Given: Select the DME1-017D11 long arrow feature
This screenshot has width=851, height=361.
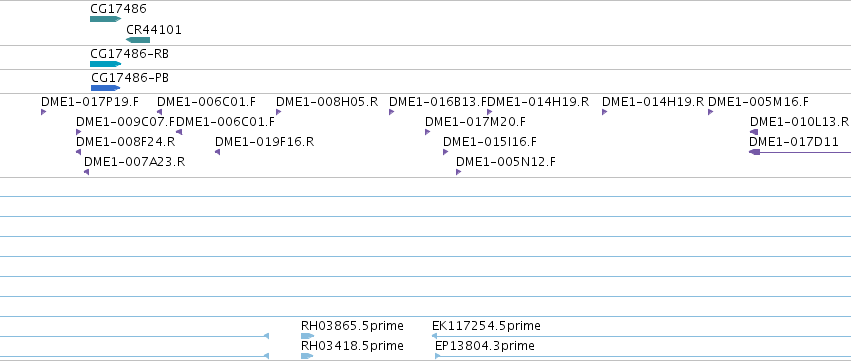Looking at the screenshot, I should [800, 152].
